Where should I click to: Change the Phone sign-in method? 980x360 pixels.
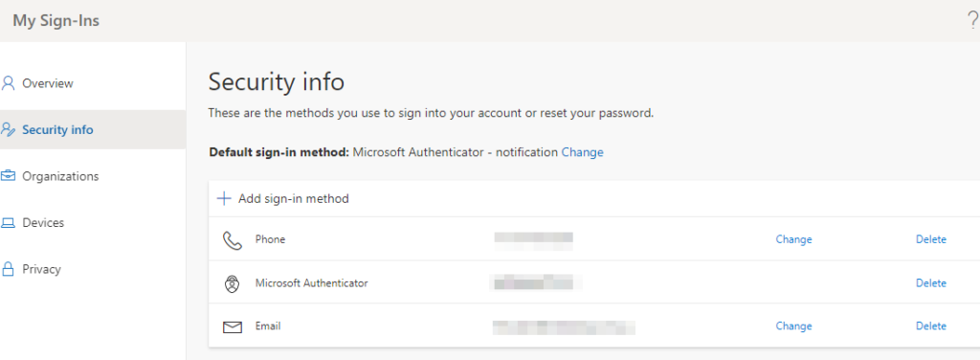793,239
